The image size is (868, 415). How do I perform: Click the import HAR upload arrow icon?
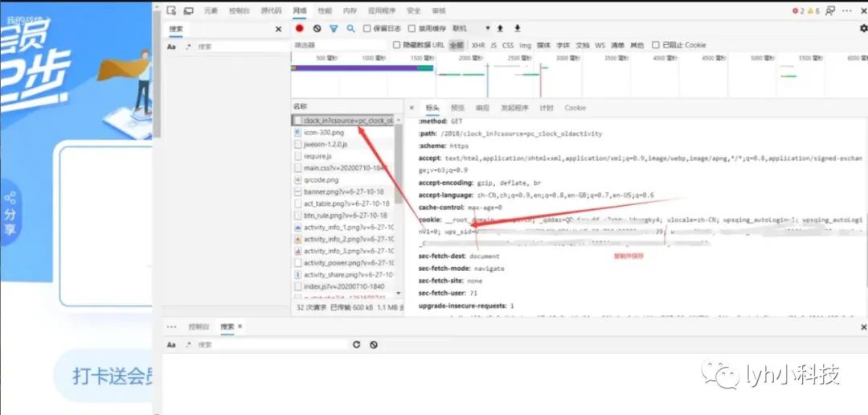(x=500, y=28)
